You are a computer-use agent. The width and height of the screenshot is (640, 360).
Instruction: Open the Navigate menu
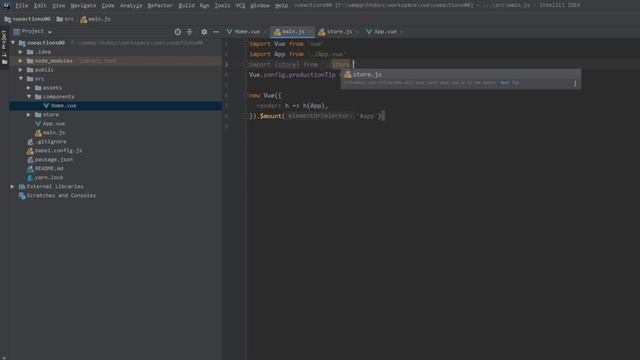pos(83,5)
